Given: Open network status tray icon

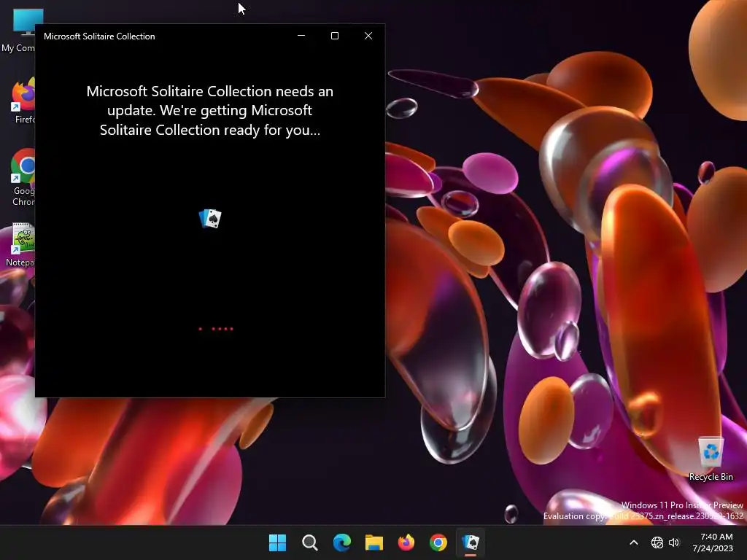Looking at the screenshot, I should tap(657, 542).
